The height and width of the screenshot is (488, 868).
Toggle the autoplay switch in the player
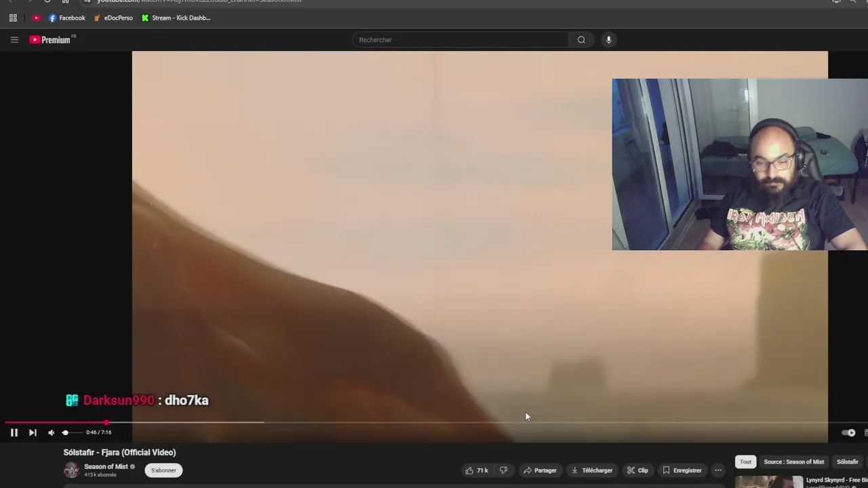pyautogui.click(x=848, y=432)
